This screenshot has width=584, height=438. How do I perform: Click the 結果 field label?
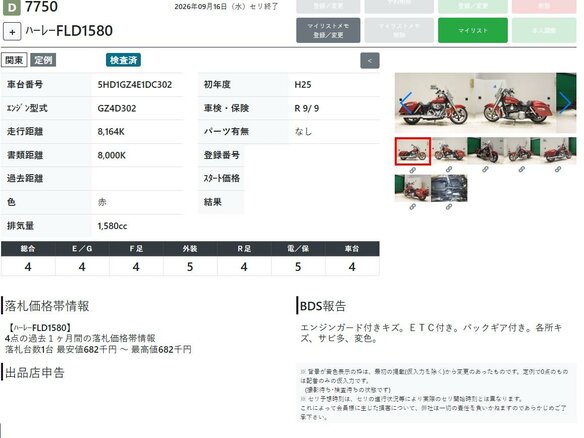click(213, 202)
